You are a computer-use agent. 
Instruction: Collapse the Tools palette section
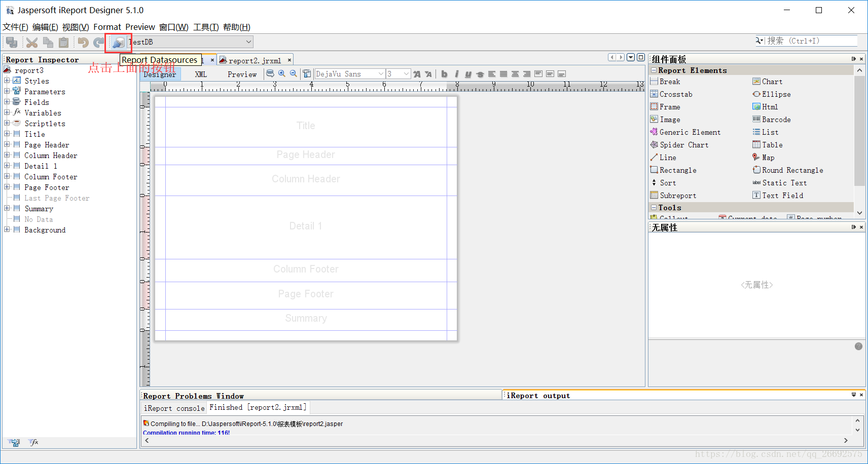(x=654, y=208)
